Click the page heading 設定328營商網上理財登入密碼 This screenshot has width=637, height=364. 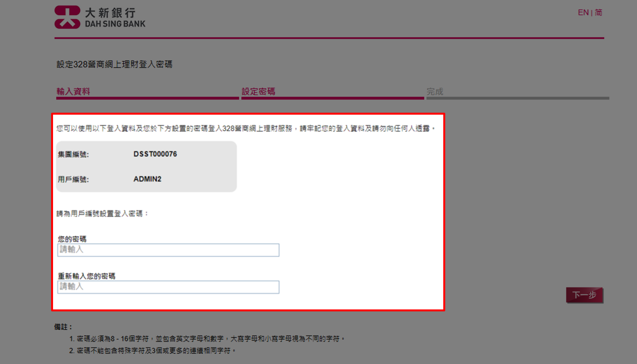click(114, 64)
